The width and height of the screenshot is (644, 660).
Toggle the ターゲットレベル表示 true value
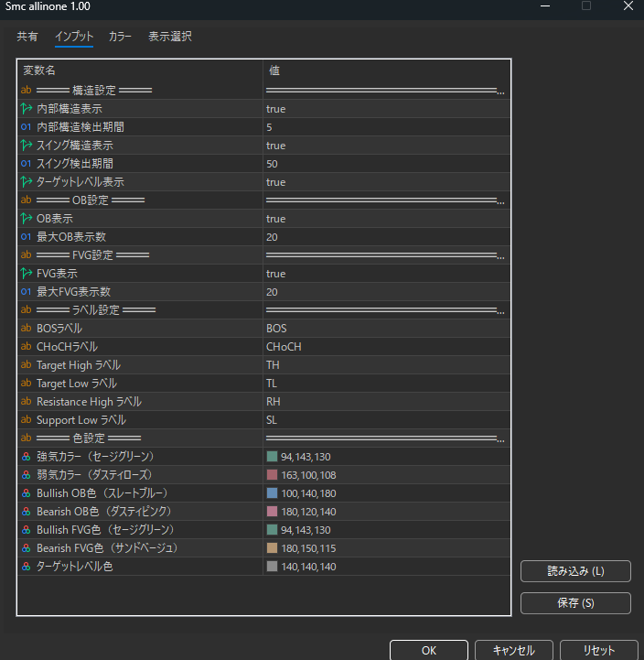coord(276,182)
